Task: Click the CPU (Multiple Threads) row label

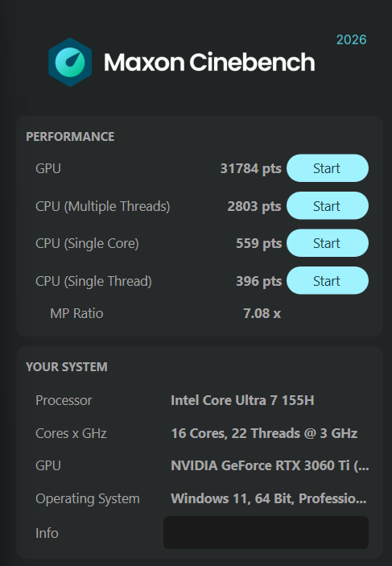Action: click(103, 206)
